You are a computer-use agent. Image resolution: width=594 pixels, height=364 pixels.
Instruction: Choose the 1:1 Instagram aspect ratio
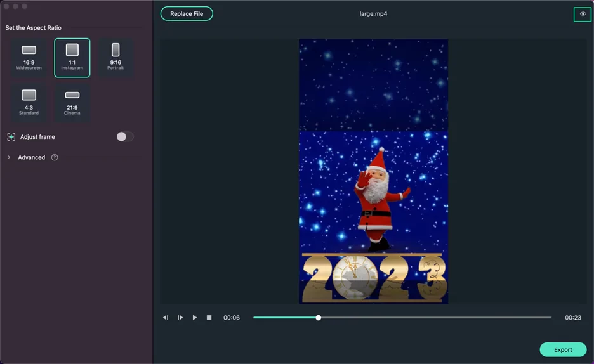(x=72, y=57)
